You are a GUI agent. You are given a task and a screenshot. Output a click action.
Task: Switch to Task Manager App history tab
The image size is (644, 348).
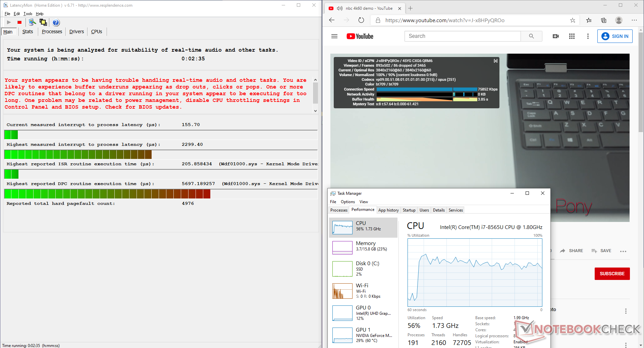pos(388,210)
